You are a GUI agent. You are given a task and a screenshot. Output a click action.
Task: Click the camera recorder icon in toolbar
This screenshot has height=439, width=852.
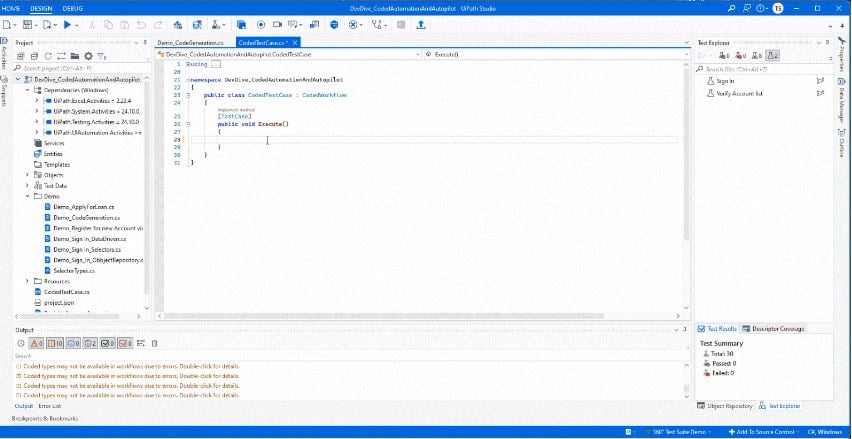coord(278,24)
